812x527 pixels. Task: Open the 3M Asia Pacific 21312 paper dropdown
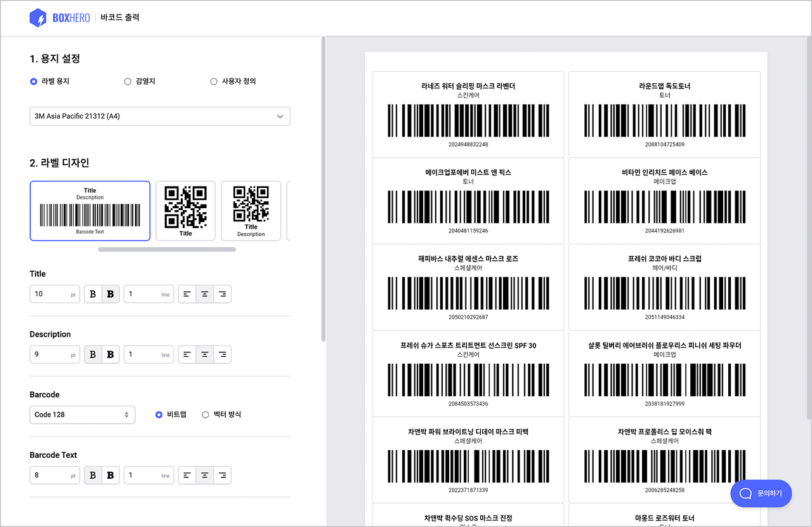pyautogui.click(x=160, y=116)
